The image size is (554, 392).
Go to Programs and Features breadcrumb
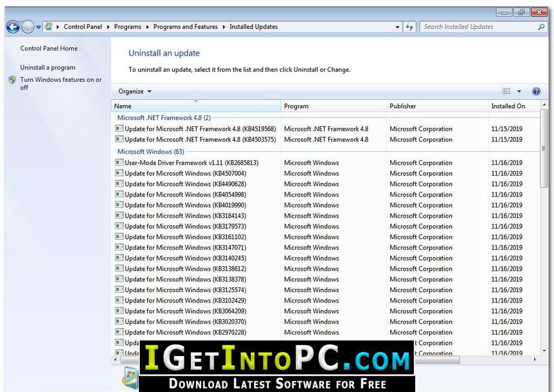click(x=185, y=27)
